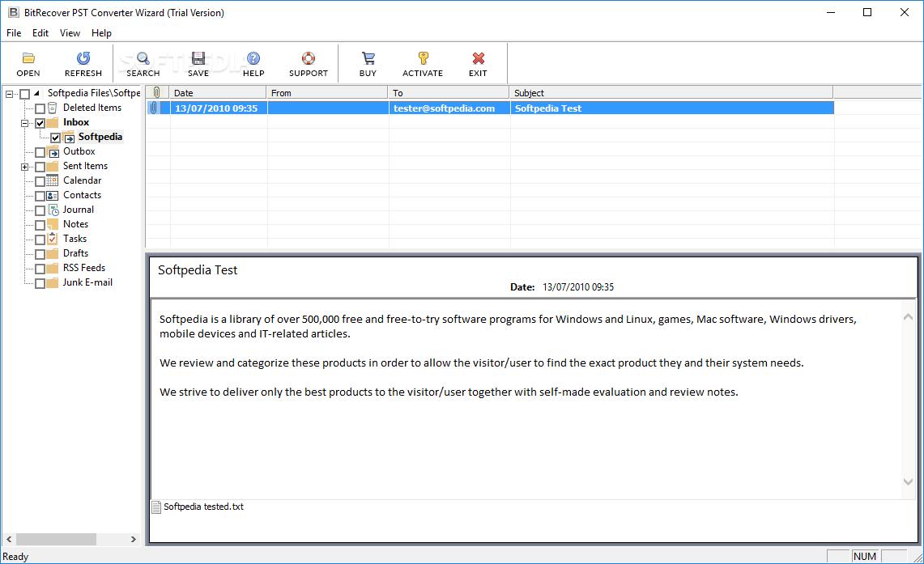Open the Softpedia tested.txt attachment
Viewport: 924px width, 564px height.
tap(203, 507)
